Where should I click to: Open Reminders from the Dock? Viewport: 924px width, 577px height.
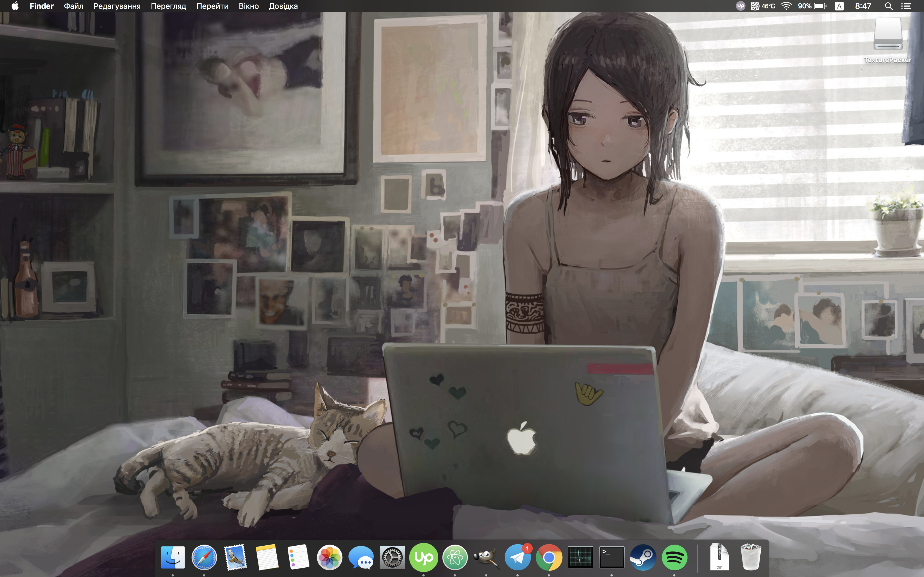[x=298, y=557]
